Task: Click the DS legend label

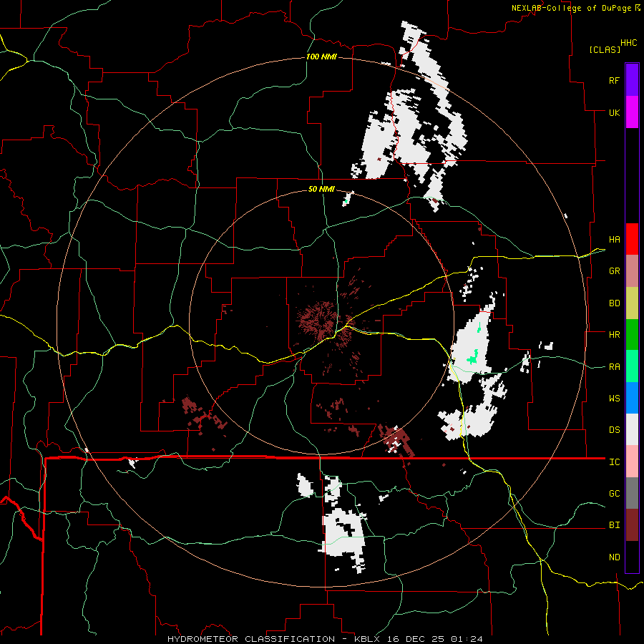Action: coord(614,430)
